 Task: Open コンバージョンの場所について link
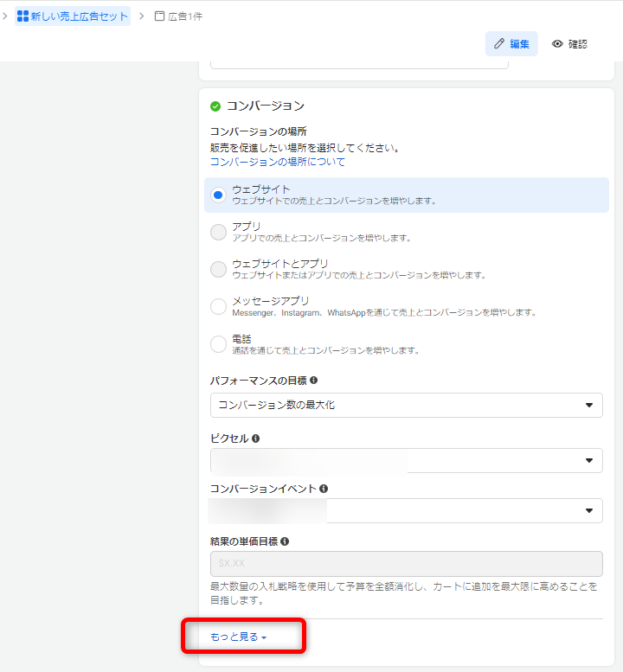(x=277, y=162)
